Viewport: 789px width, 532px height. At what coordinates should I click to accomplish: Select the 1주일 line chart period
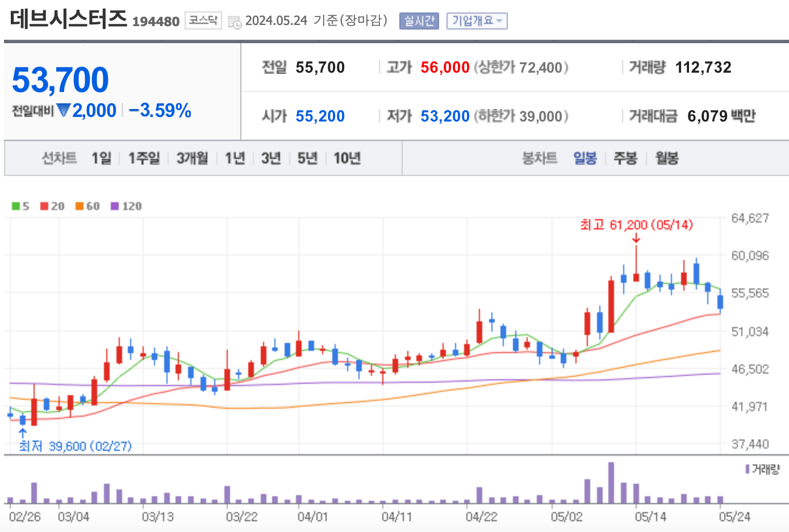144,158
